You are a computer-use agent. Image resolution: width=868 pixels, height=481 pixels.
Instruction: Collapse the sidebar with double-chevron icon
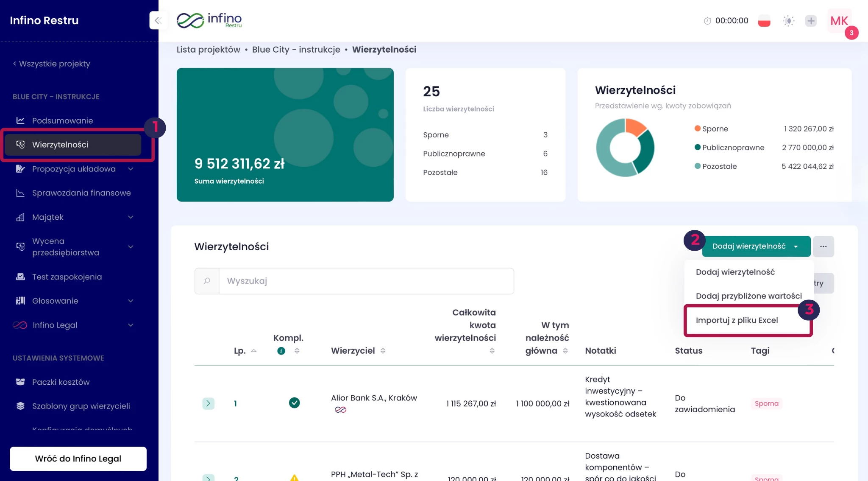[x=158, y=20]
